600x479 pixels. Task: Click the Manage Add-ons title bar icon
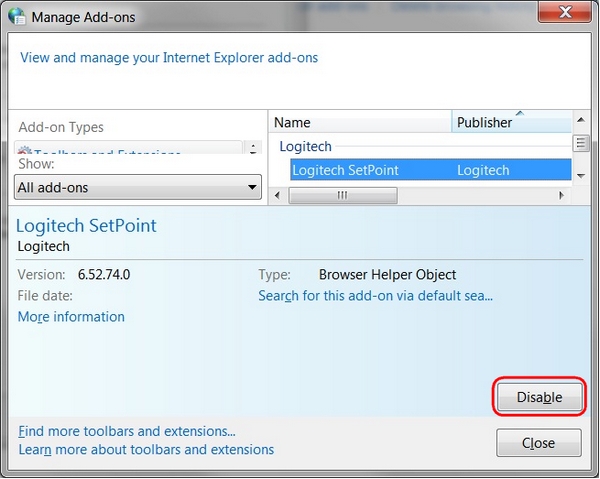(x=17, y=16)
